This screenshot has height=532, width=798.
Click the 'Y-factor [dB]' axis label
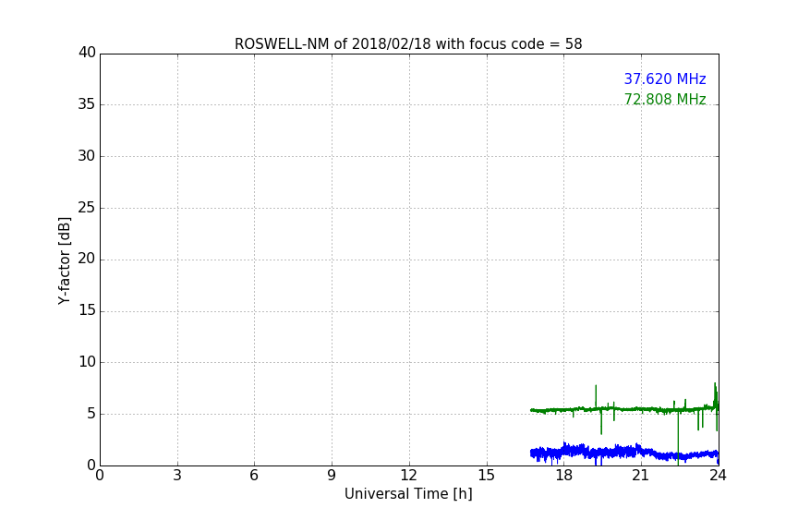[64, 260]
